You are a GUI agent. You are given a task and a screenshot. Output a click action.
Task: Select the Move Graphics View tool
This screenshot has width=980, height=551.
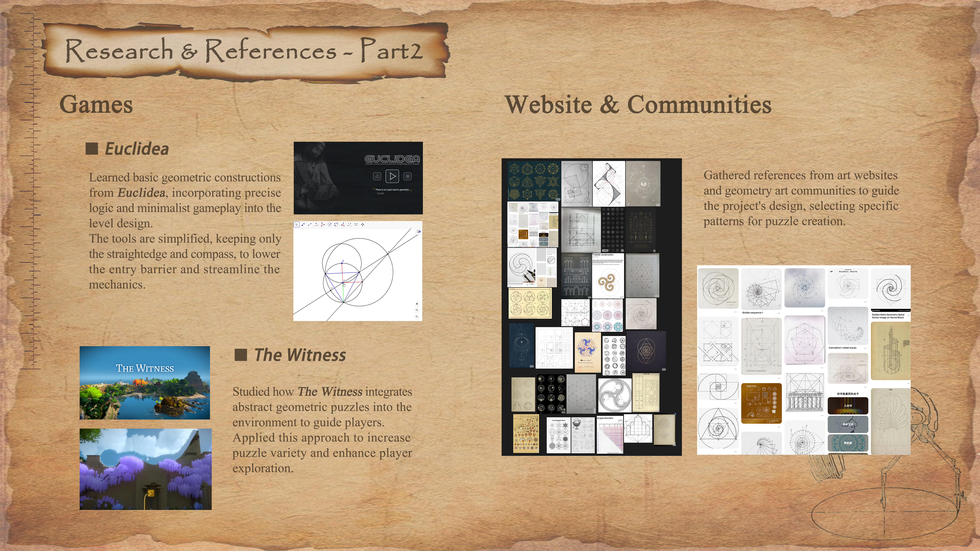coord(363,224)
